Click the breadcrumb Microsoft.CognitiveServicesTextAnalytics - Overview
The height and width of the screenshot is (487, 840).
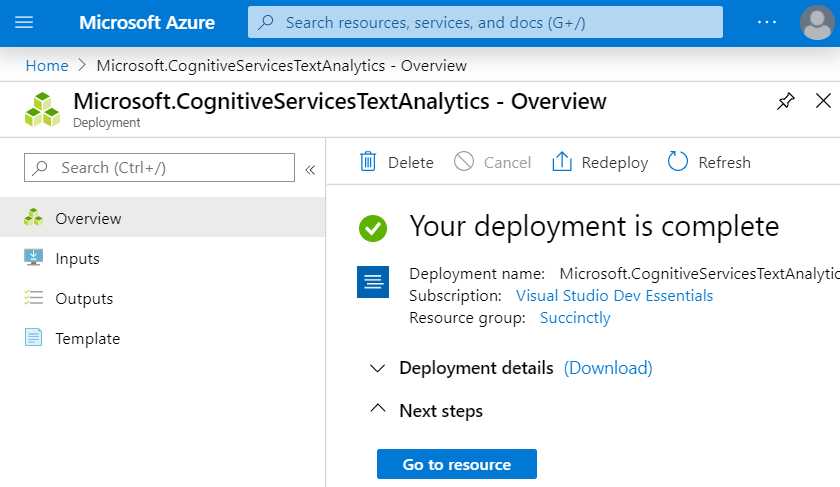(x=281, y=65)
